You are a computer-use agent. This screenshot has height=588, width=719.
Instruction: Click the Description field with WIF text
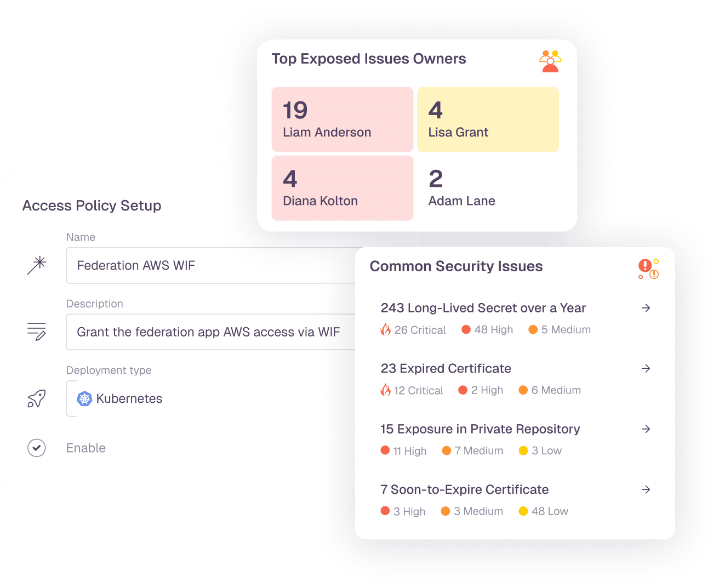(x=211, y=332)
